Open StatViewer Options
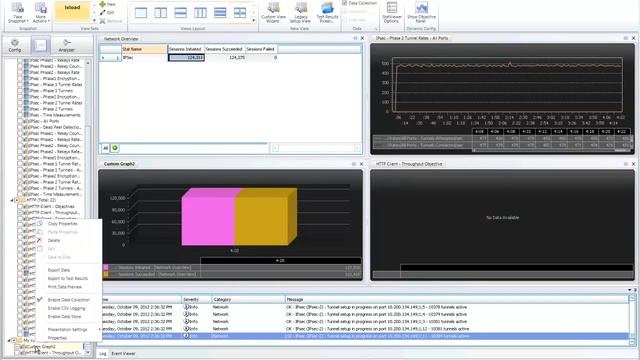Viewport: 640px width, 360px height. click(391, 12)
